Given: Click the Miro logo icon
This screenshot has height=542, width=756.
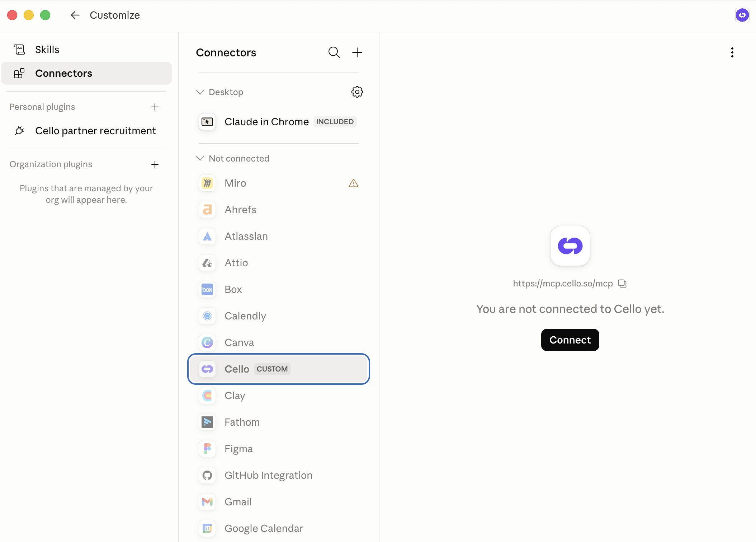Looking at the screenshot, I should coord(207,183).
